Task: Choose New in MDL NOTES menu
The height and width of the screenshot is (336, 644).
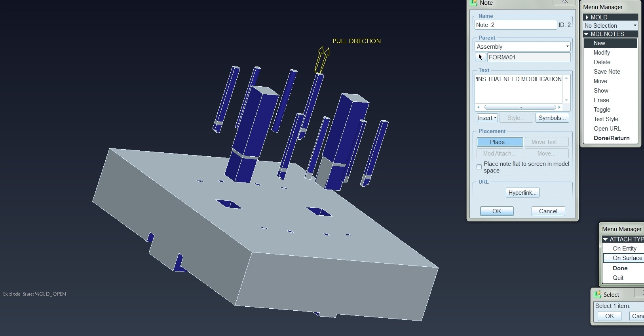Action: (x=611, y=43)
